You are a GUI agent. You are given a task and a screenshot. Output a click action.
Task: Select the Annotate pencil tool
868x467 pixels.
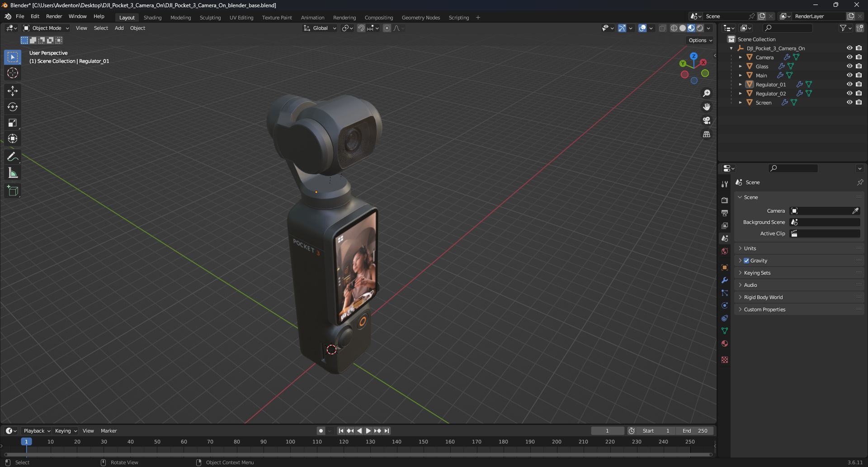(x=13, y=157)
